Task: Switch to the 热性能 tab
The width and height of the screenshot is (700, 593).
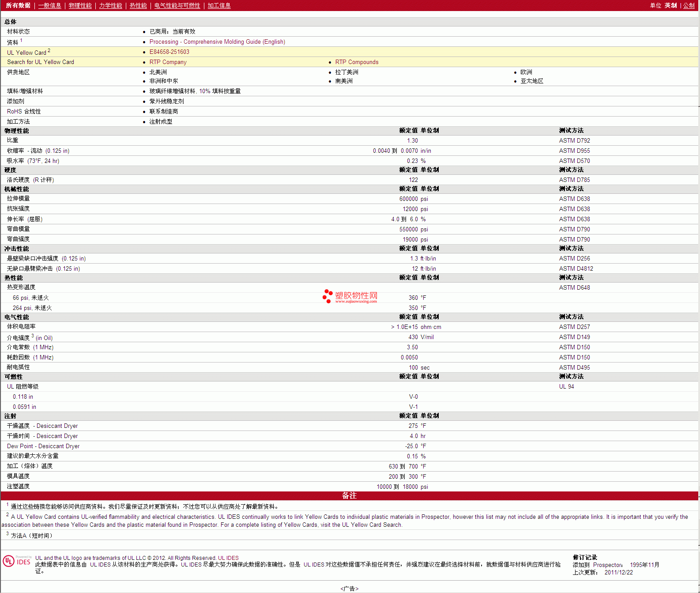Action: [138, 5]
